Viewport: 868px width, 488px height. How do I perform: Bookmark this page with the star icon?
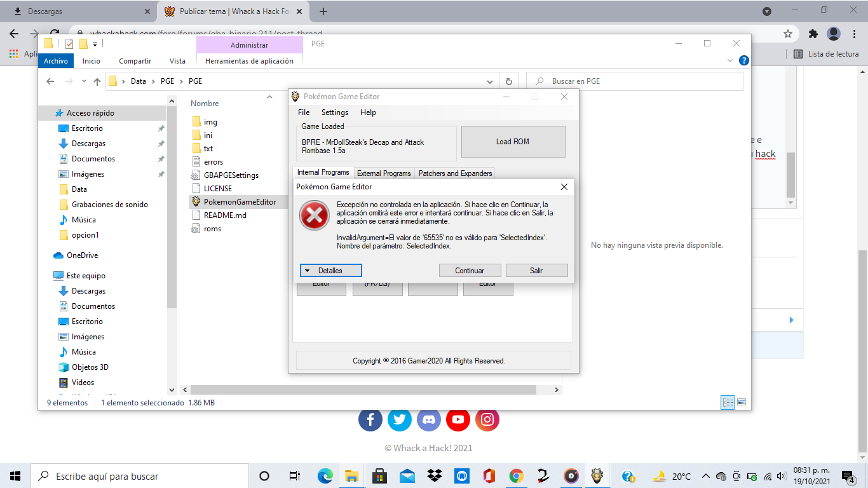(788, 34)
